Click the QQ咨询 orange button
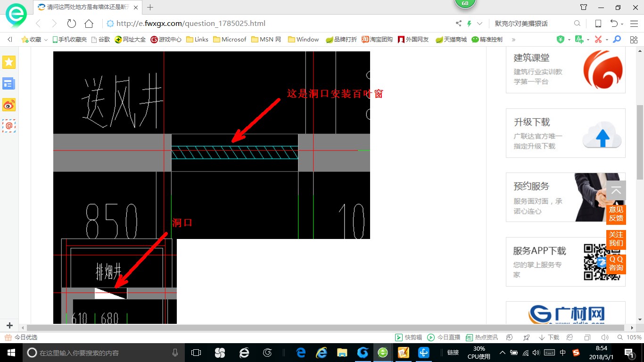This screenshot has width=644, height=362. (616, 264)
